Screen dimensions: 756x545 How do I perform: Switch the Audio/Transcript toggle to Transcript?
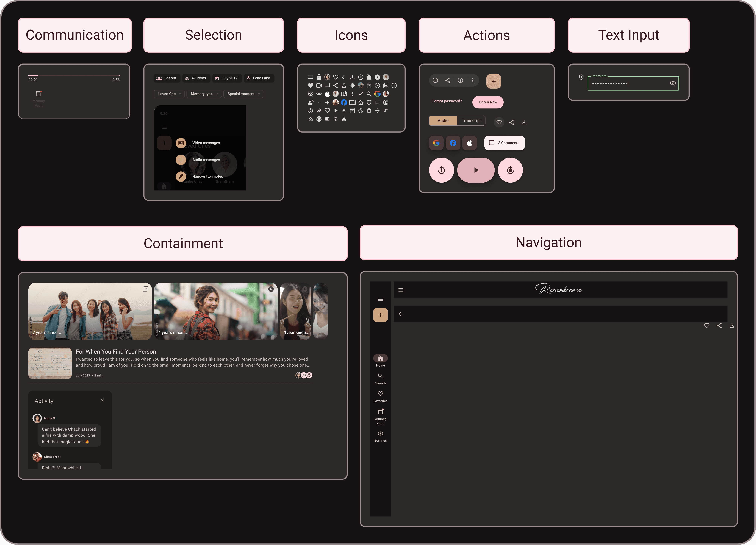(x=471, y=120)
